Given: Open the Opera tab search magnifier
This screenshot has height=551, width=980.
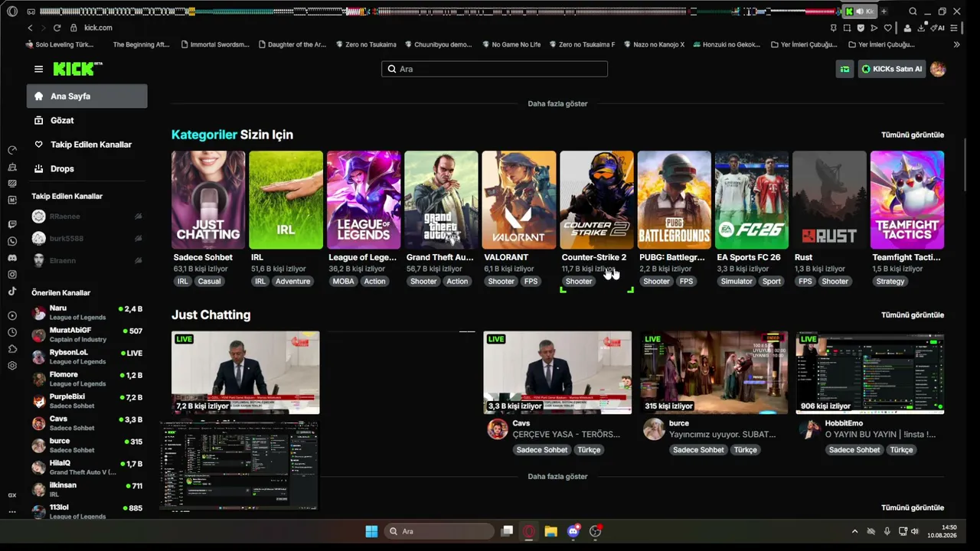Looking at the screenshot, I should [913, 11].
